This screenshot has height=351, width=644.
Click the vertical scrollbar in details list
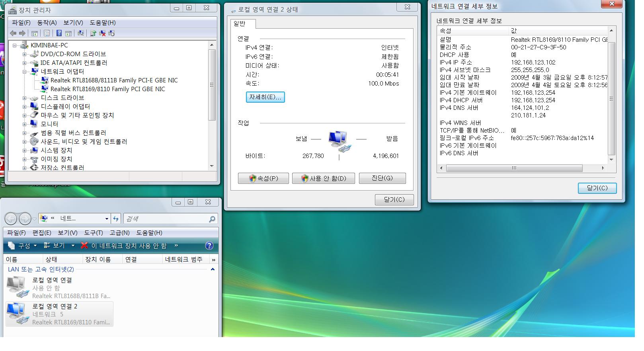click(x=611, y=95)
